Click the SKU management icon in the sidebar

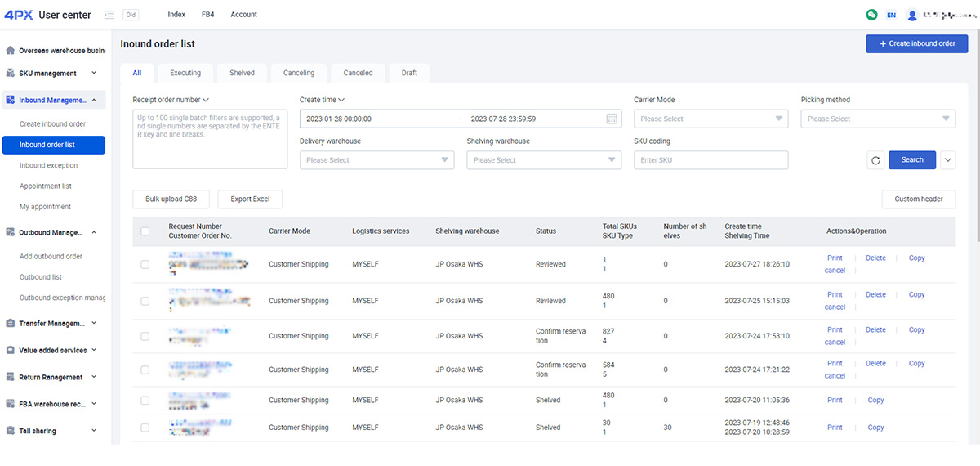[x=10, y=73]
